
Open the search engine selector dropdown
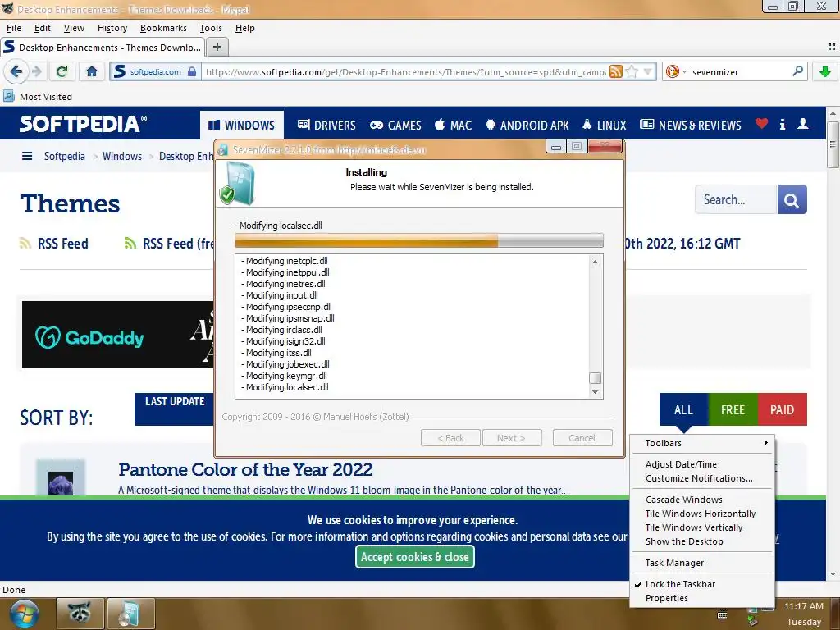(676, 71)
